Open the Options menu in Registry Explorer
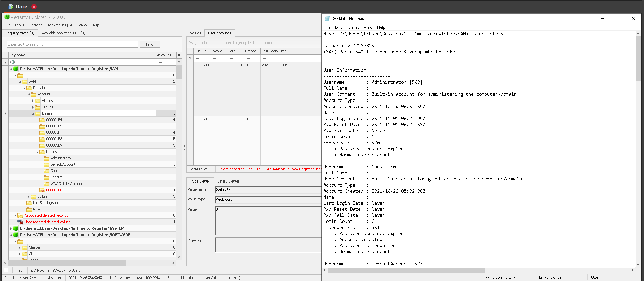 coord(35,25)
